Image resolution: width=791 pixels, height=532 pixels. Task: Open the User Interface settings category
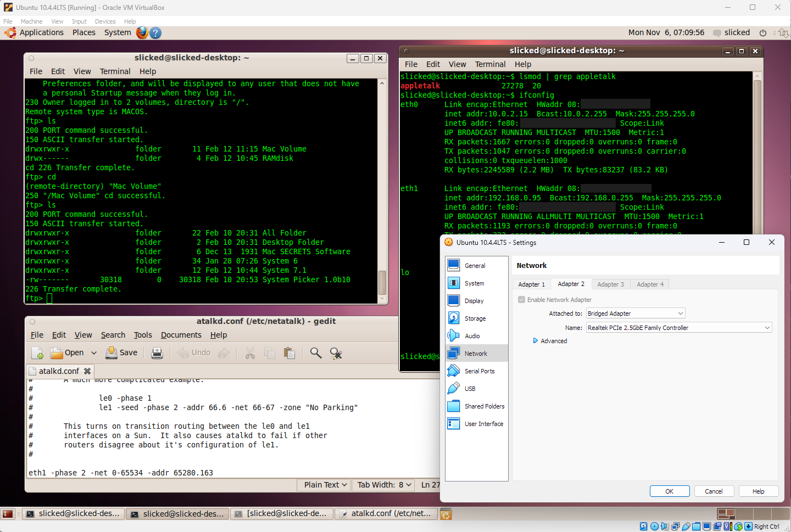pyautogui.click(x=476, y=424)
